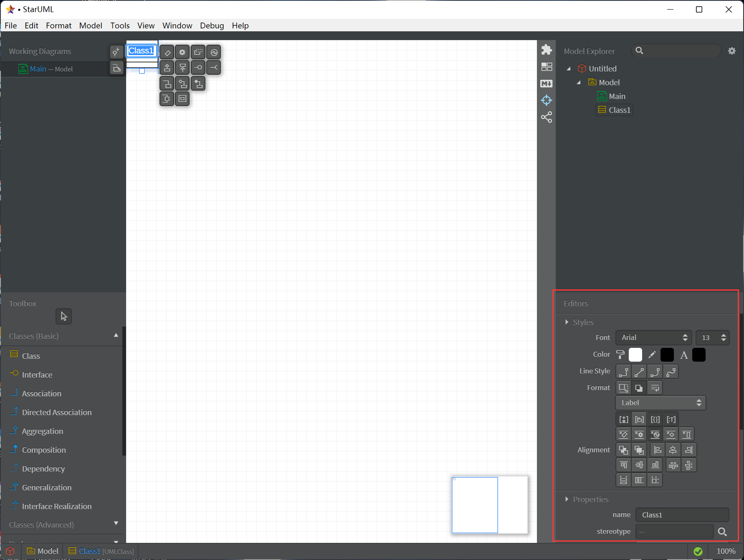Add an aggregated class (hollow diamond) quick-edit icon
The height and width of the screenshot is (560, 744).
(x=182, y=84)
